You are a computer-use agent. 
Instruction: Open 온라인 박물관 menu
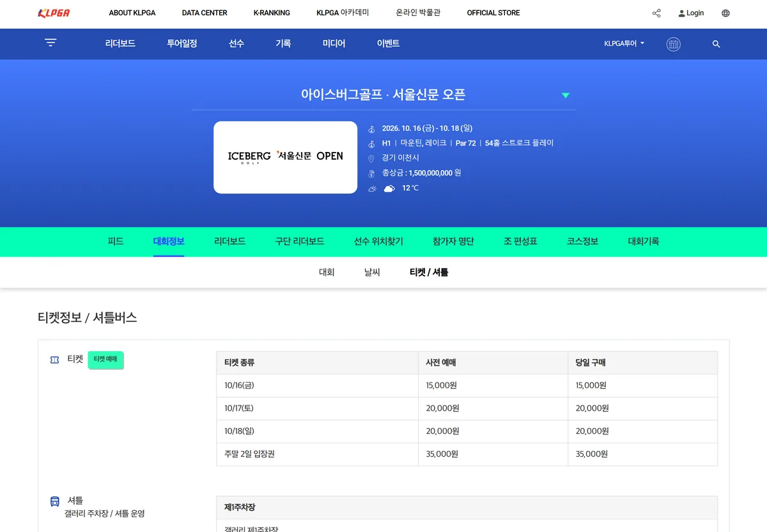point(418,13)
